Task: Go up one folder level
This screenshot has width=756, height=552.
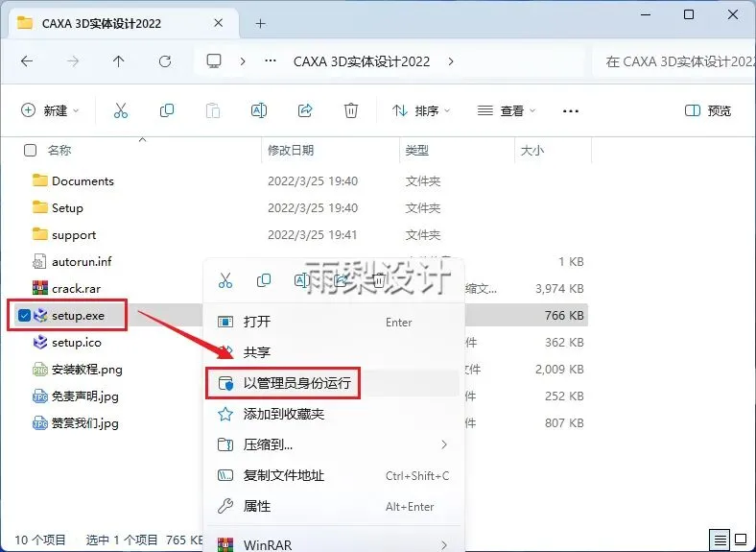Action: (119, 61)
